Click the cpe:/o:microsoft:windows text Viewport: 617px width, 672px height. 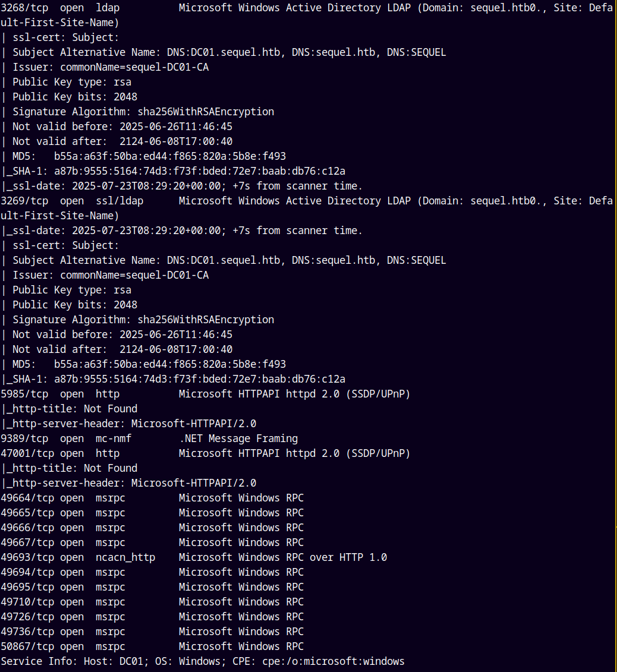[333, 661]
